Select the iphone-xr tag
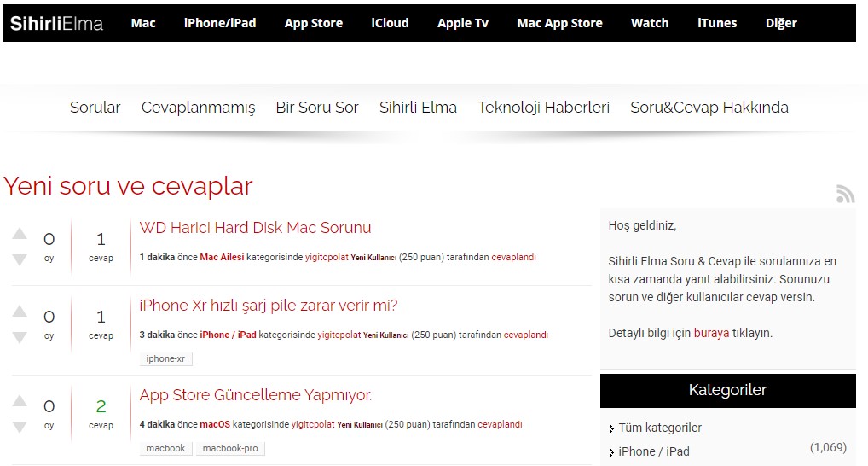This screenshot has width=868, height=466. 165,359
